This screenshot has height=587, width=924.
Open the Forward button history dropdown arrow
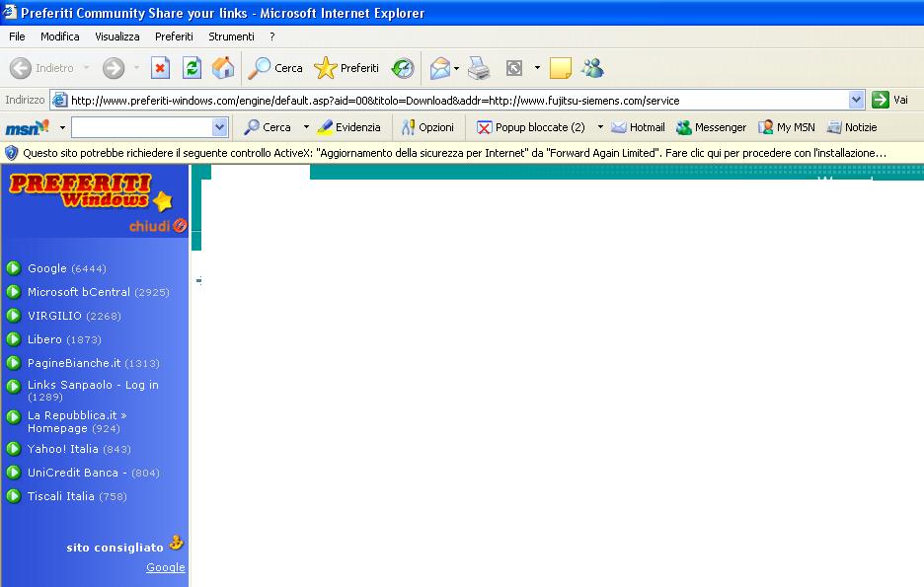click(136, 68)
